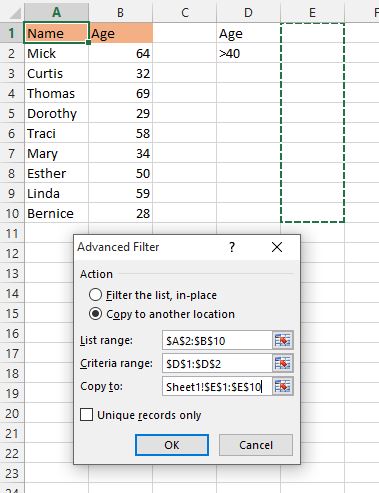The width and height of the screenshot is (379, 493).
Task: Select column E header
Action: tap(312, 13)
